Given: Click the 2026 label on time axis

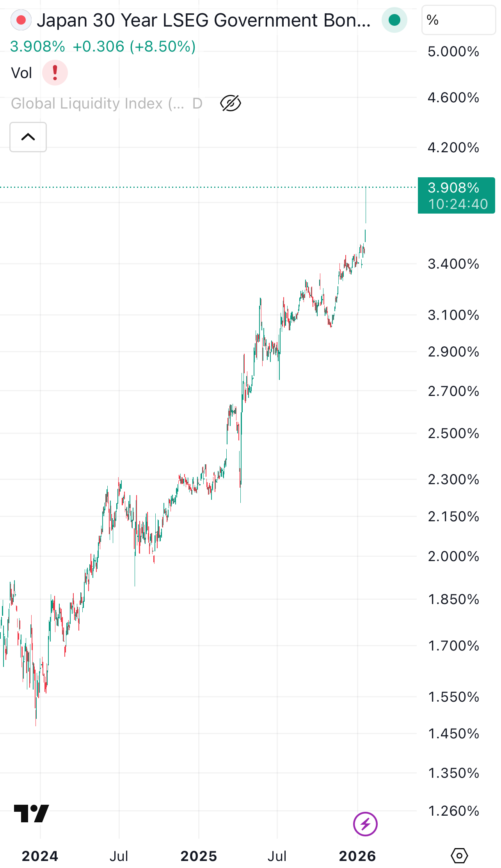Looking at the screenshot, I should pos(357,856).
